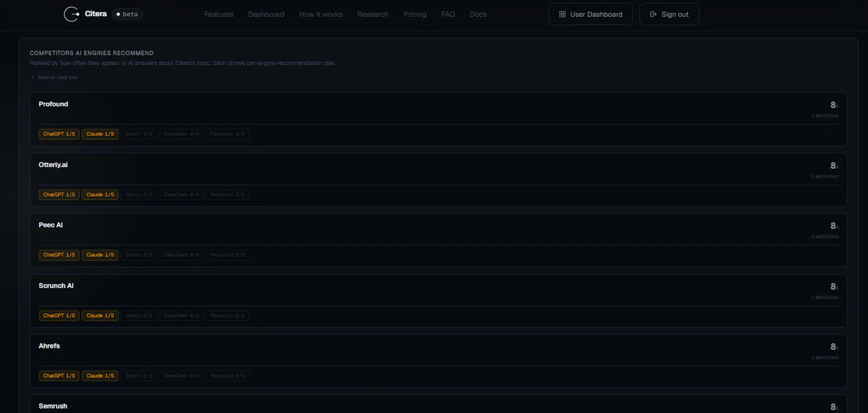Image resolution: width=868 pixels, height=413 pixels.
Task: Click the 8% score on Profound card
Action: pos(834,105)
